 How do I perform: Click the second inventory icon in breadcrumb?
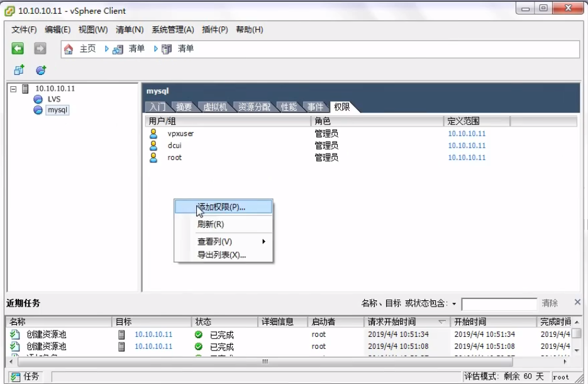[167, 49]
